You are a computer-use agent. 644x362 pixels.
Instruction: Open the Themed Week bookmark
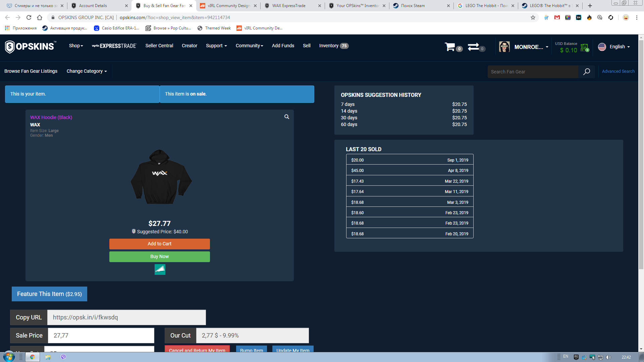214,28
